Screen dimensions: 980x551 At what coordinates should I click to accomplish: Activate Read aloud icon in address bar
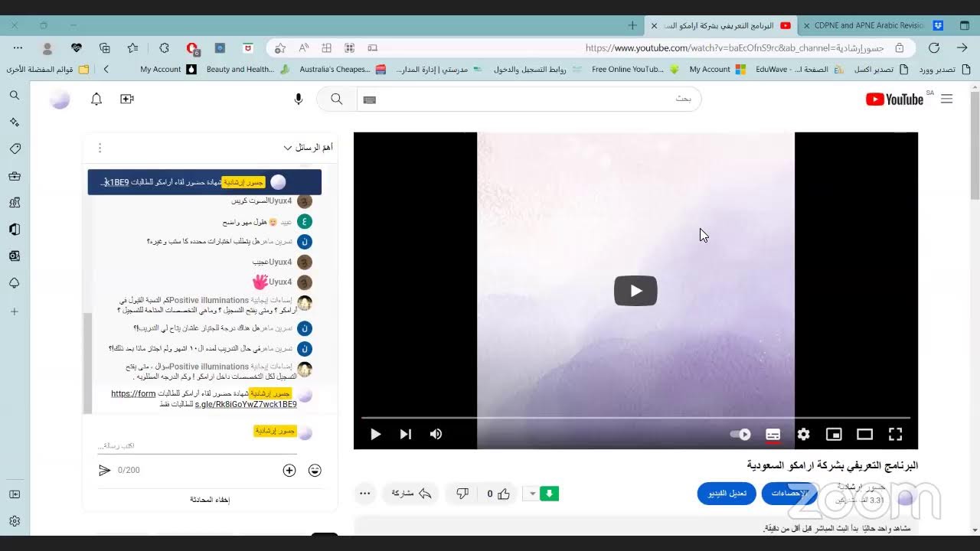[304, 47]
